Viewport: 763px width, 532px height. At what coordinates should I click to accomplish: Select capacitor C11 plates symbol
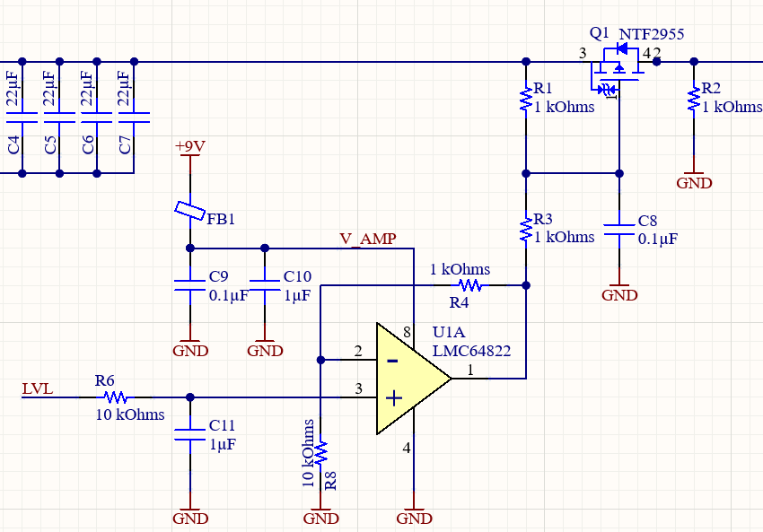coord(190,435)
